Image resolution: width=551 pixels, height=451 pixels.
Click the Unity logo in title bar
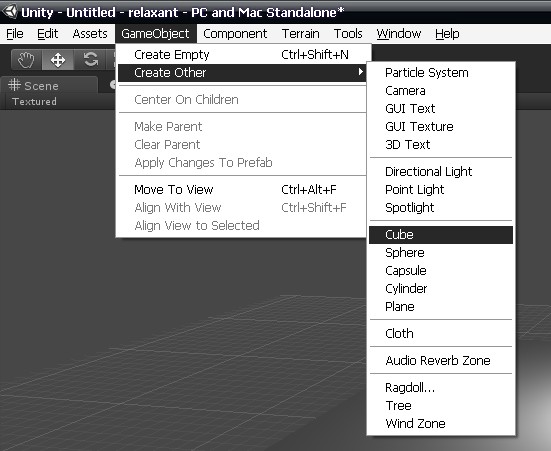[x=9, y=11]
